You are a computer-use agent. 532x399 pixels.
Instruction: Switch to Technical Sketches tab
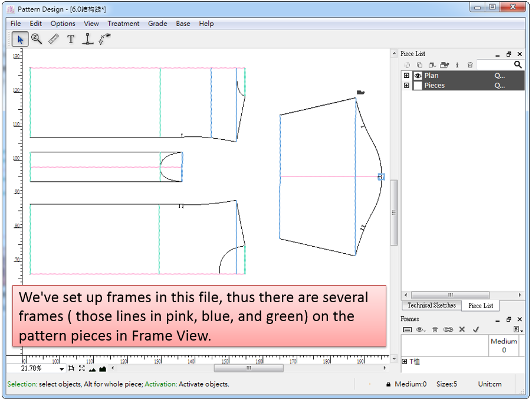click(x=431, y=306)
